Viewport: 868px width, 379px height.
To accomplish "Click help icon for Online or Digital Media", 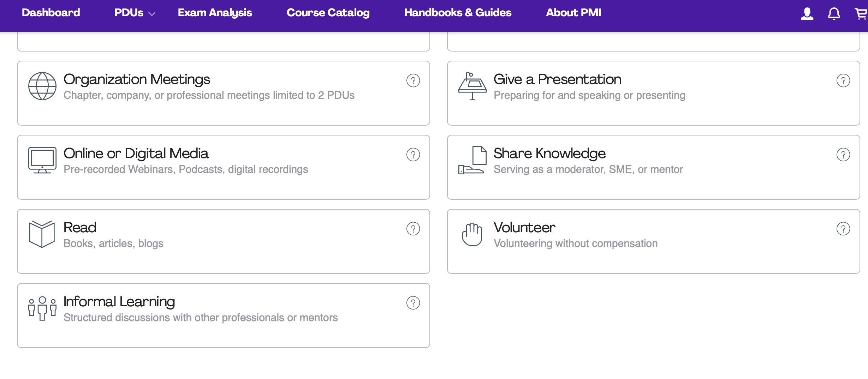I will (413, 155).
